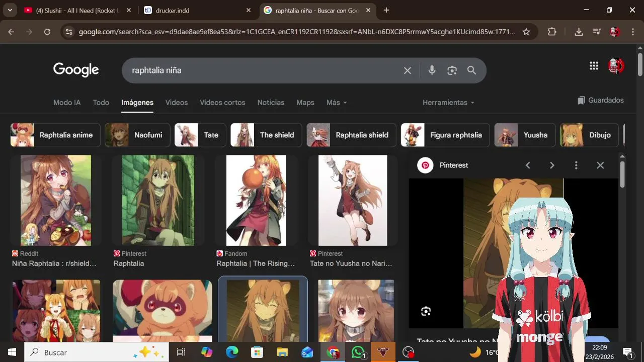Viewport: 644px width, 362px height.
Task: Click the Niña Raphtalia : r/shield... link
Action: [x=54, y=263]
